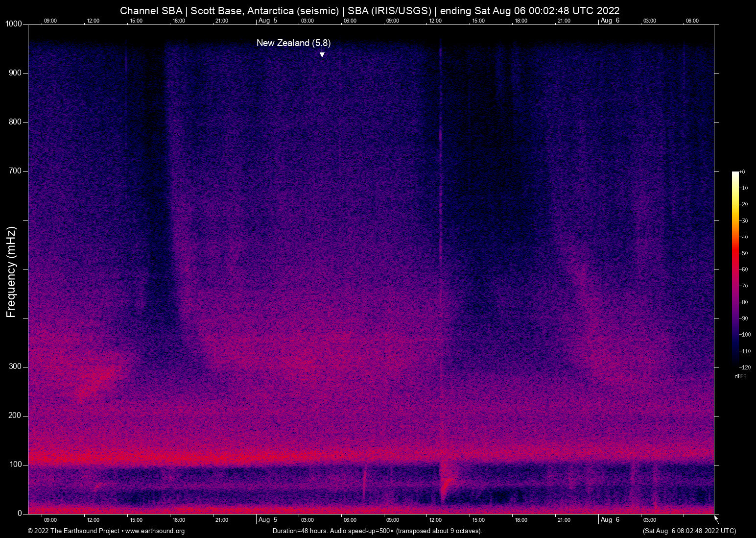The image size is (756, 538).
Task: Click the white arrow below New Zealand annotation
Action: [322, 53]
